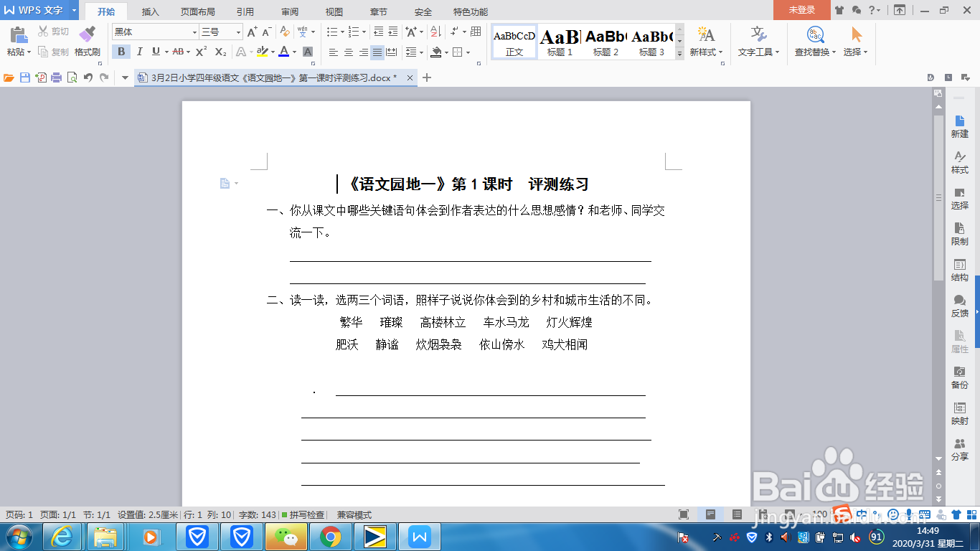Open Find and Replace (查找替换)
Viewport: 980px width, 551px height.
[x=814, y=43]
